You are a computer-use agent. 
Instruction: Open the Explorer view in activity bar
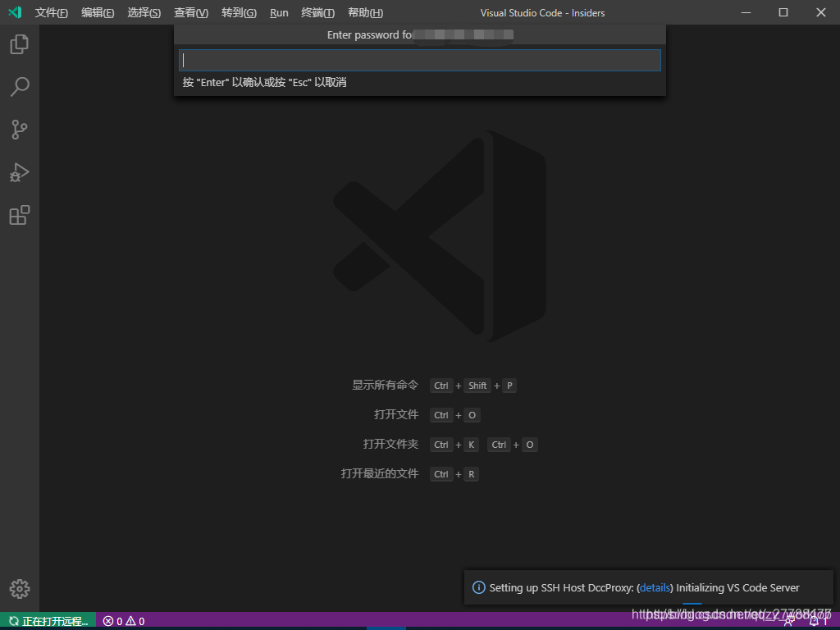click(20, 44)
